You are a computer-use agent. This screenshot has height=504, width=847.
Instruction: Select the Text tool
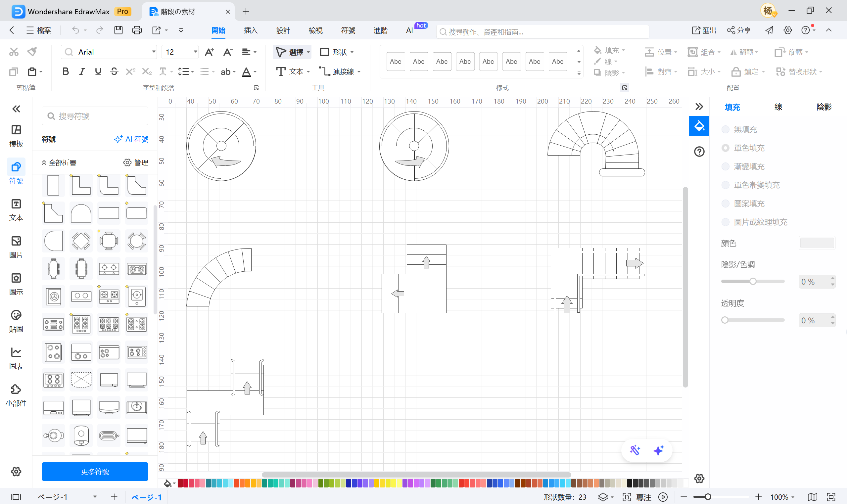pos(289,72)
